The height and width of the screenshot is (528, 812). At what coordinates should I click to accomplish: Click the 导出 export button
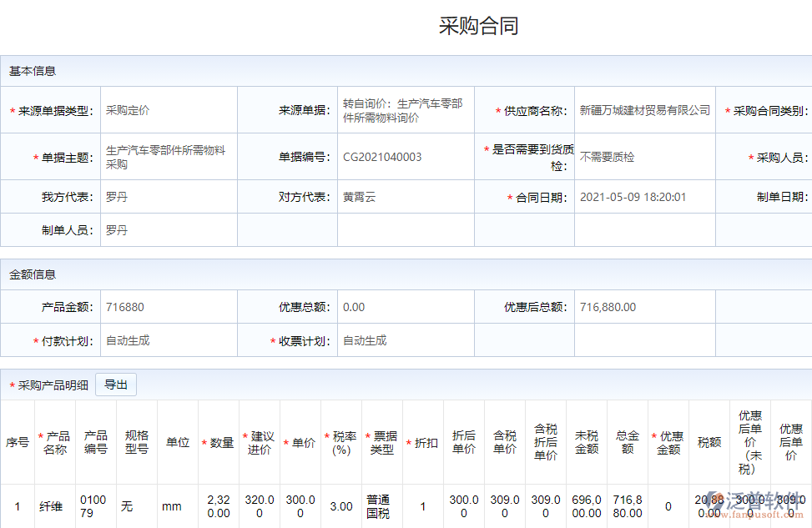(x=116, y=385)
